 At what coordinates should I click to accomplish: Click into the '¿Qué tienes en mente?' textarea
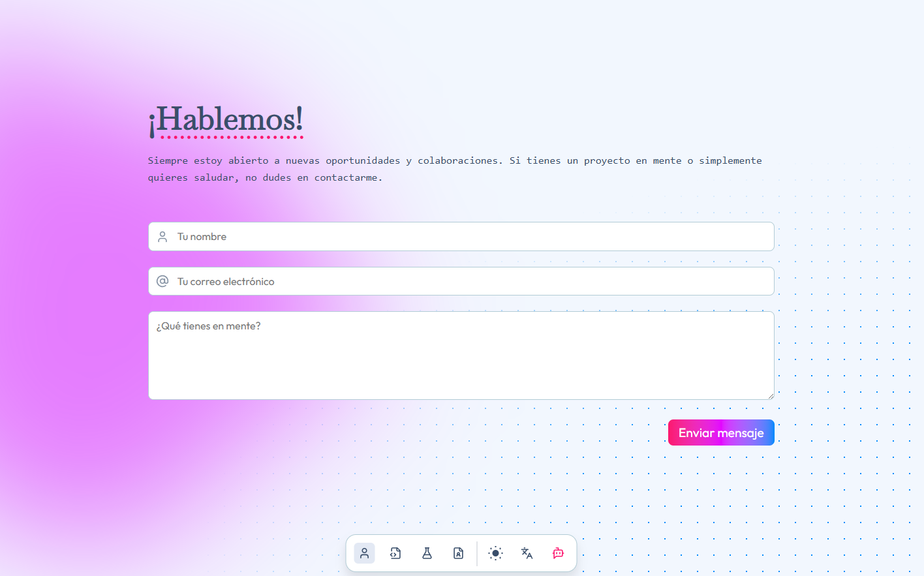point(461,356)
